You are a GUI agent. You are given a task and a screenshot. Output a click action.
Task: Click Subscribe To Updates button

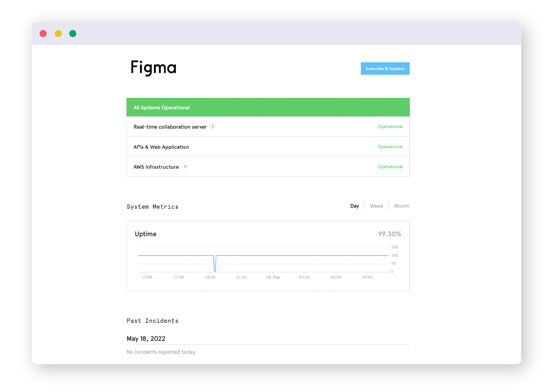[385, 69]
